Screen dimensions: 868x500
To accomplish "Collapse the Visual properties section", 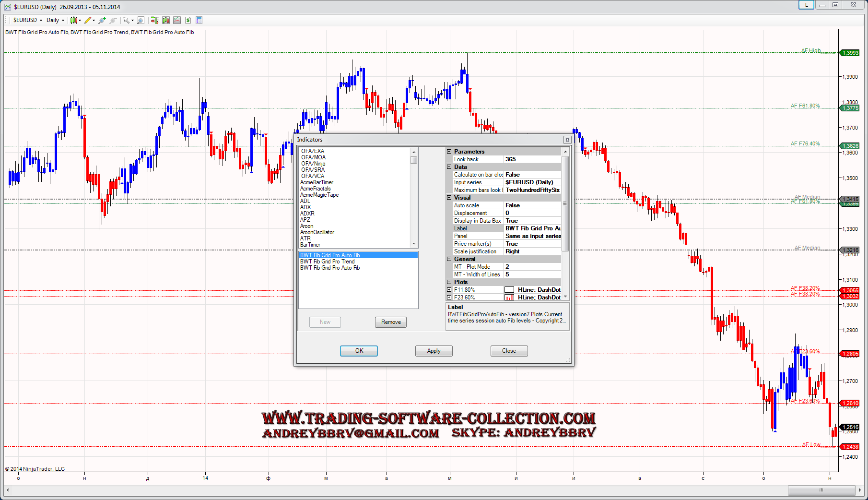I will click(x=449, y=198).
